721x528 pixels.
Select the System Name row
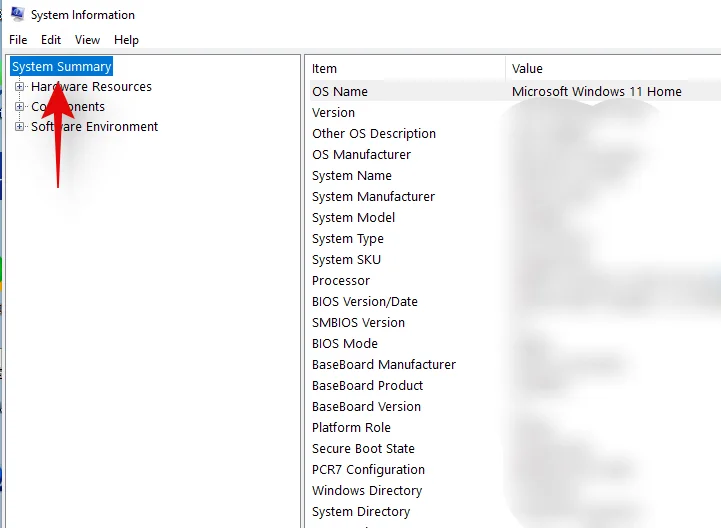pyautogui.click(x=514, y=175)
